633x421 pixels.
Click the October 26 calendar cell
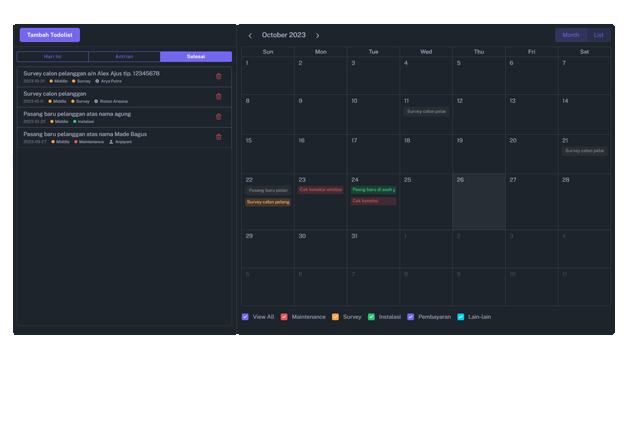tap(479, 205)
